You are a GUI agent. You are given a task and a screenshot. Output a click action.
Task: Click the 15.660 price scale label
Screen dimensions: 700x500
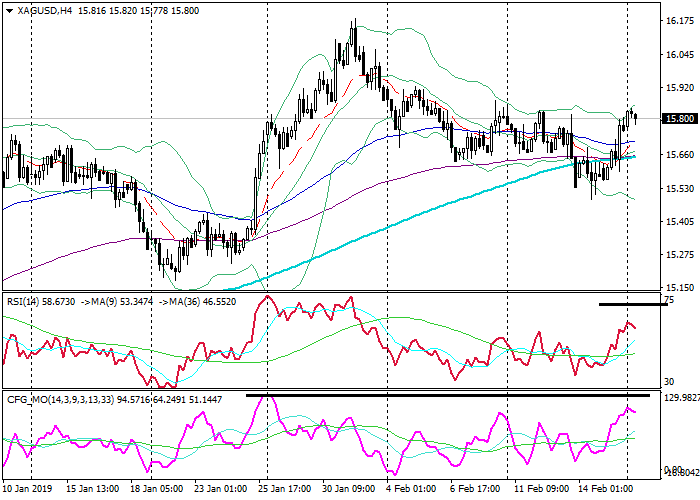pos(679,154)
